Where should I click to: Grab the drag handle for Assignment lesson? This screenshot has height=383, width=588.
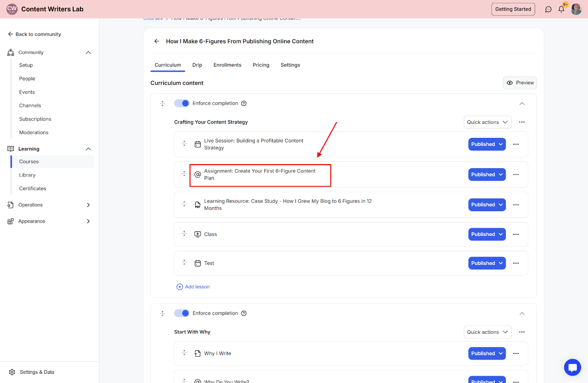(184, 174)
